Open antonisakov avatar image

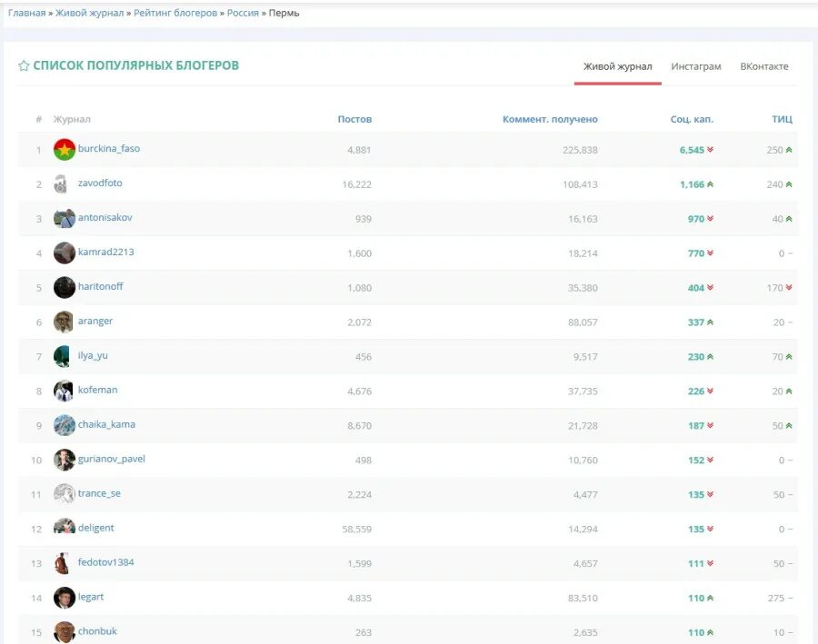pos(65,219)
